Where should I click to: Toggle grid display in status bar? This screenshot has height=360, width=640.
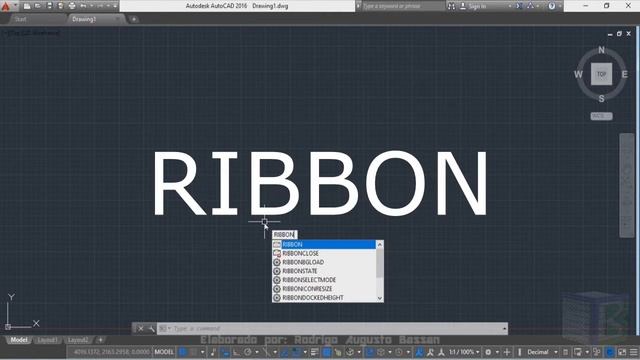click(182, 352)
